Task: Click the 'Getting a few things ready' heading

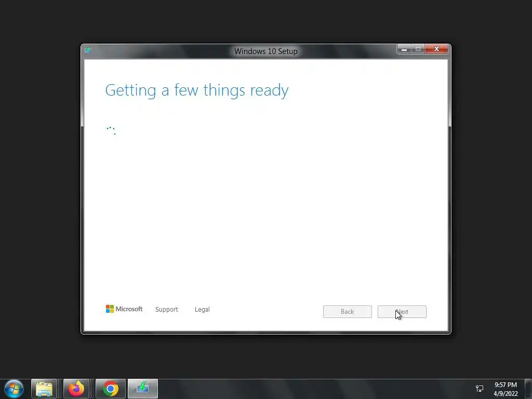Action: (197, 90)
